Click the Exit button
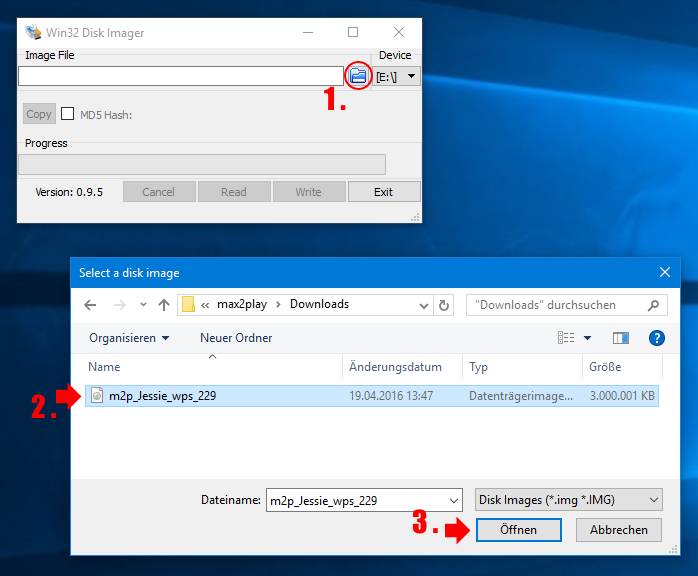This screenshot has width=698, height=576. 384,192
